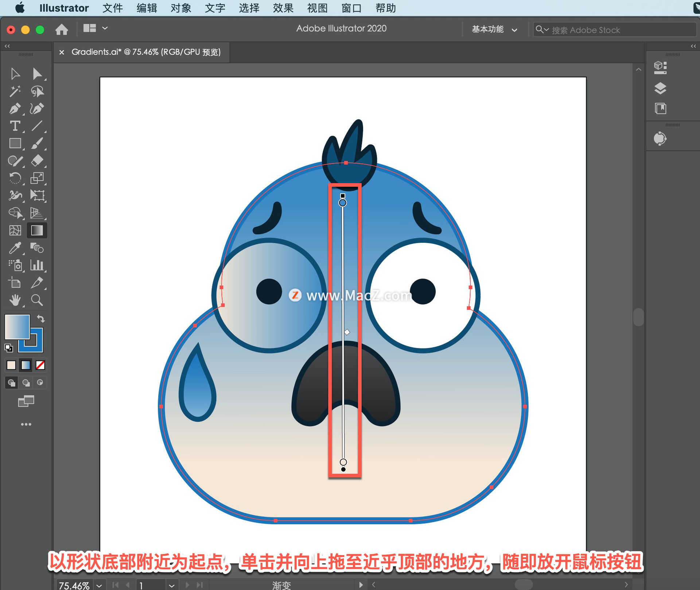Image resolution: width=700 pixels, height=590 pixels.
Task: Open the 基本功能 workspace dropdown
Action: 494,30
